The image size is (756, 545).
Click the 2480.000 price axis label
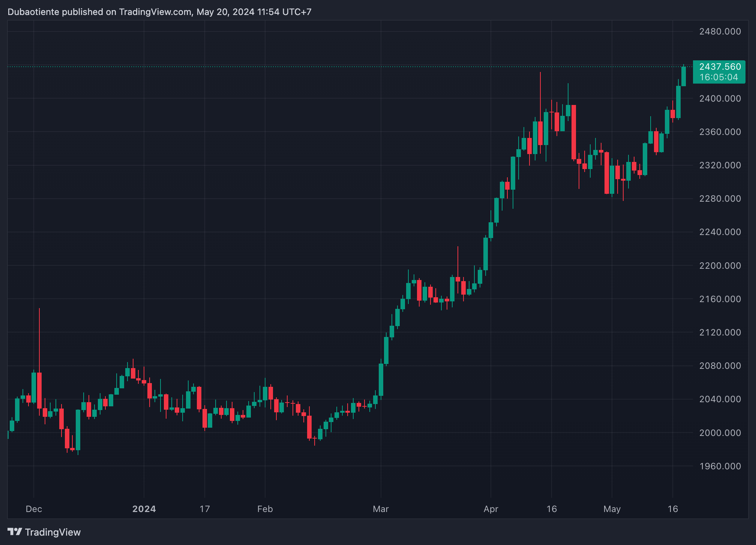click(x=720, y=31)
